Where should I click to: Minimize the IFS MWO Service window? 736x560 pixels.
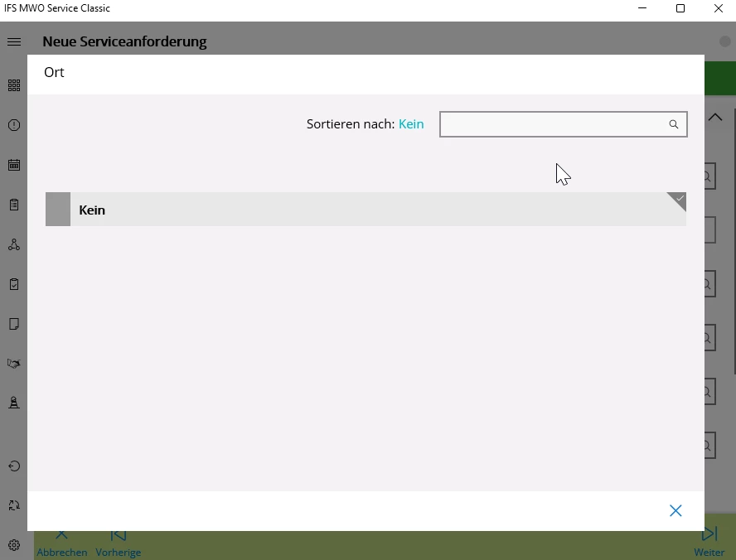point(642,8)
